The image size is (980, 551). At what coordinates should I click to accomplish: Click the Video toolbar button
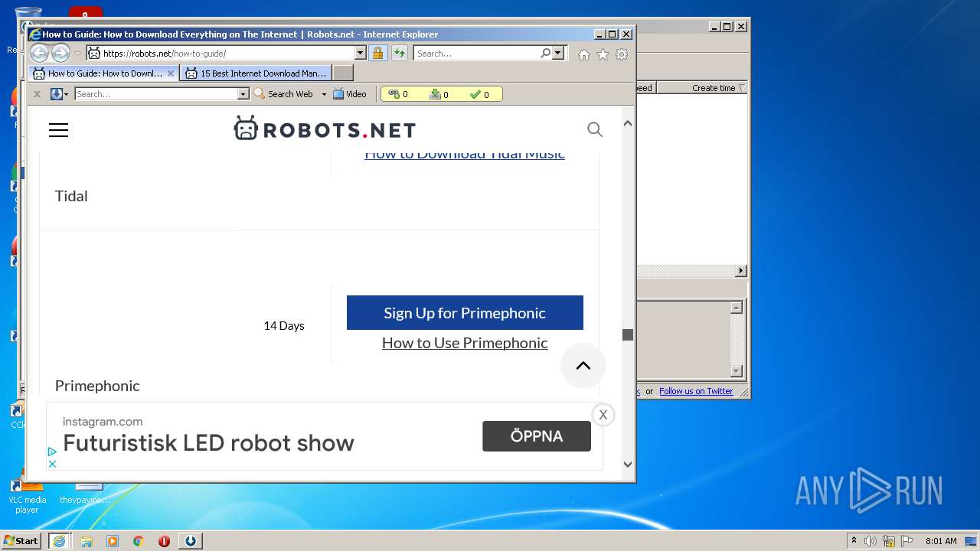point(350,94)
